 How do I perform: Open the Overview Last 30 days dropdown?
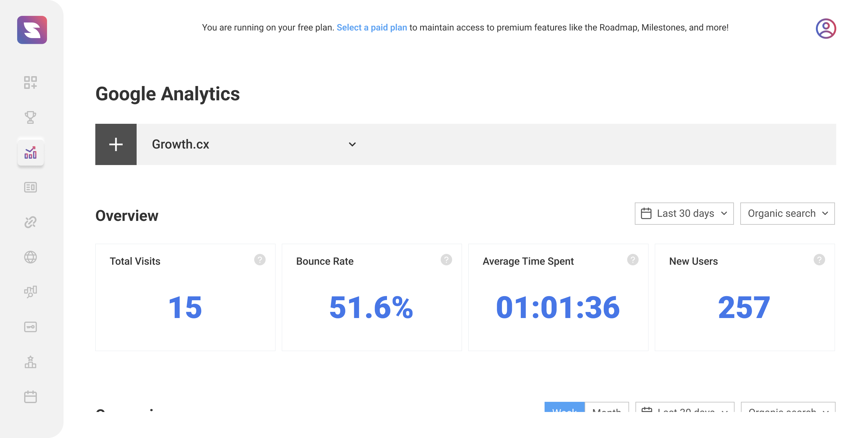(684, 213)
